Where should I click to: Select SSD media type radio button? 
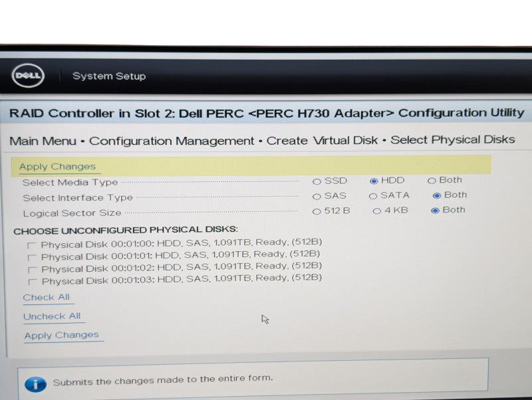(317, 181)
